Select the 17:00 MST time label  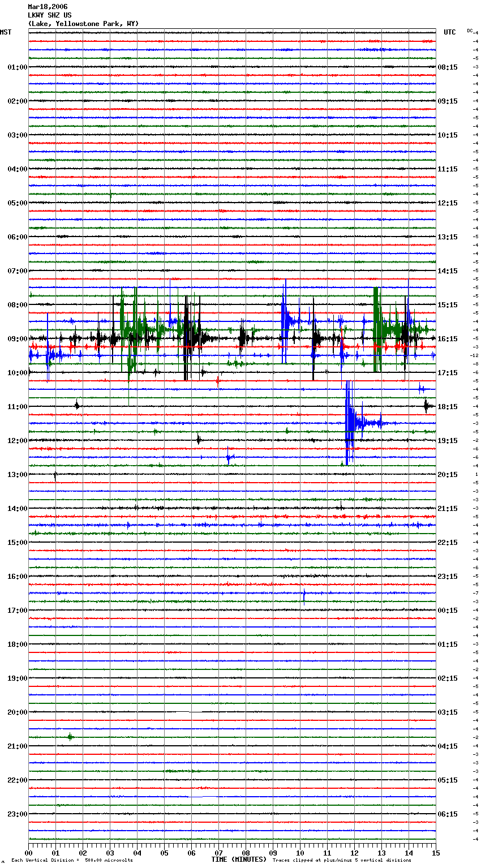(18, 611)
